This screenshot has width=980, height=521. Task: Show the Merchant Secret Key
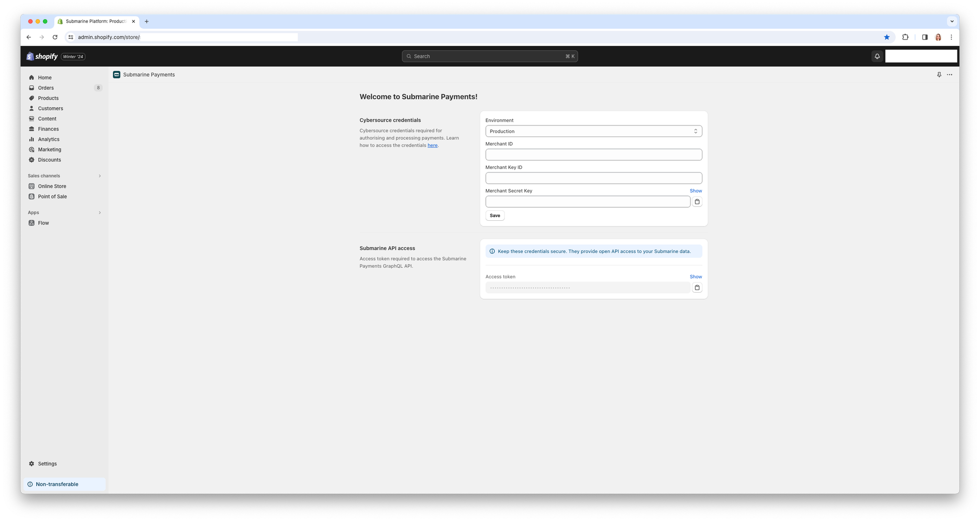tap(696, 191)
